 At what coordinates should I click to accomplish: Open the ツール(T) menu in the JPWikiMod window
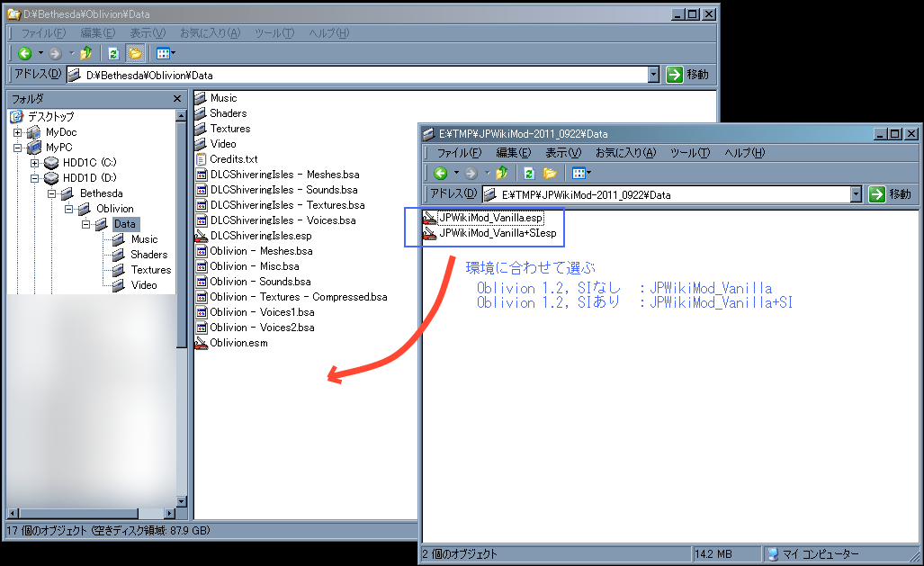pos(690,153)
